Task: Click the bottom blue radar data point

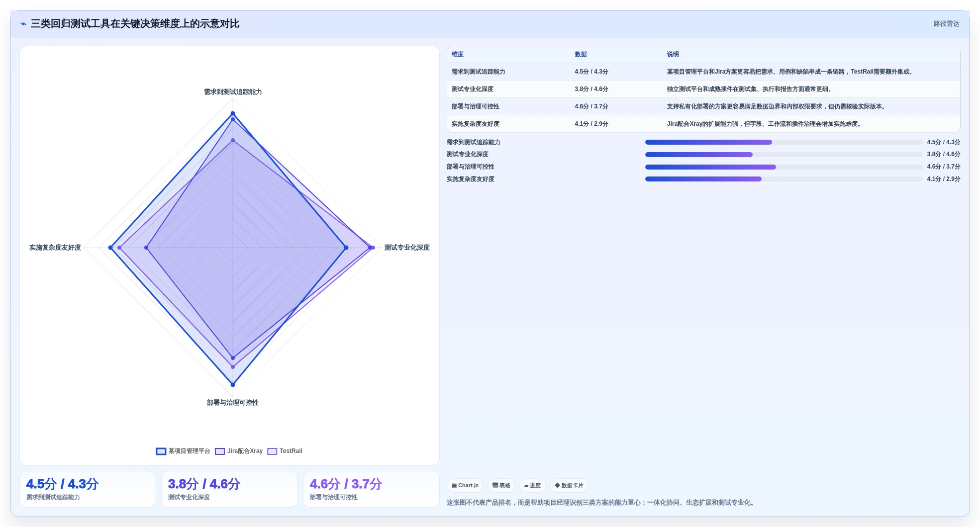Action: (233, 385)
